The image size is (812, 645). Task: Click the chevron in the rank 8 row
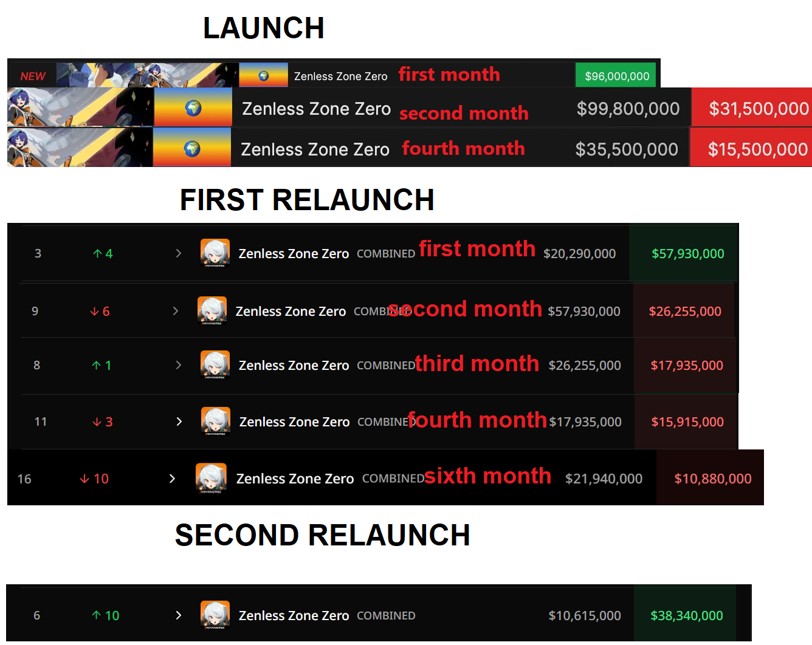(x=179, y=365)
